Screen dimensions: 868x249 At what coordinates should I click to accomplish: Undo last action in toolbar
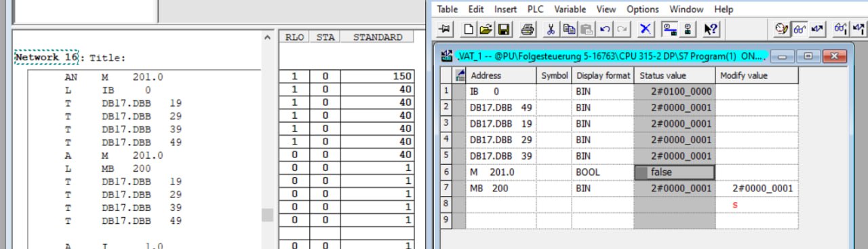coord(604,29)
